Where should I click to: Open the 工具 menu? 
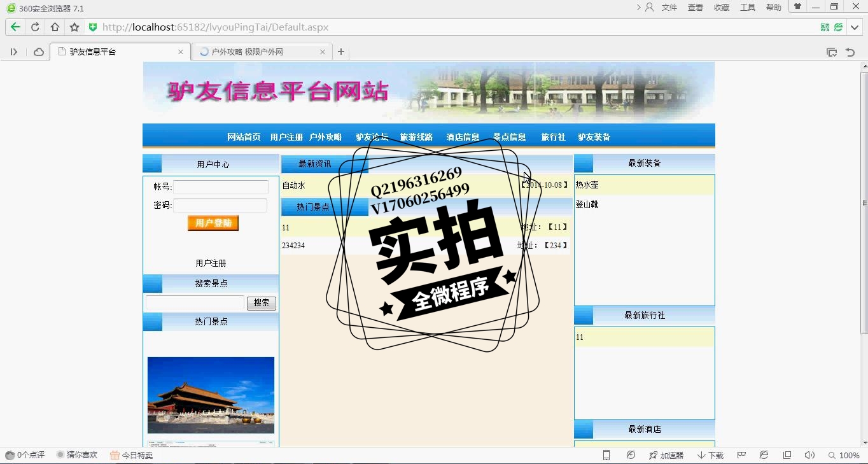pos(748,8)
